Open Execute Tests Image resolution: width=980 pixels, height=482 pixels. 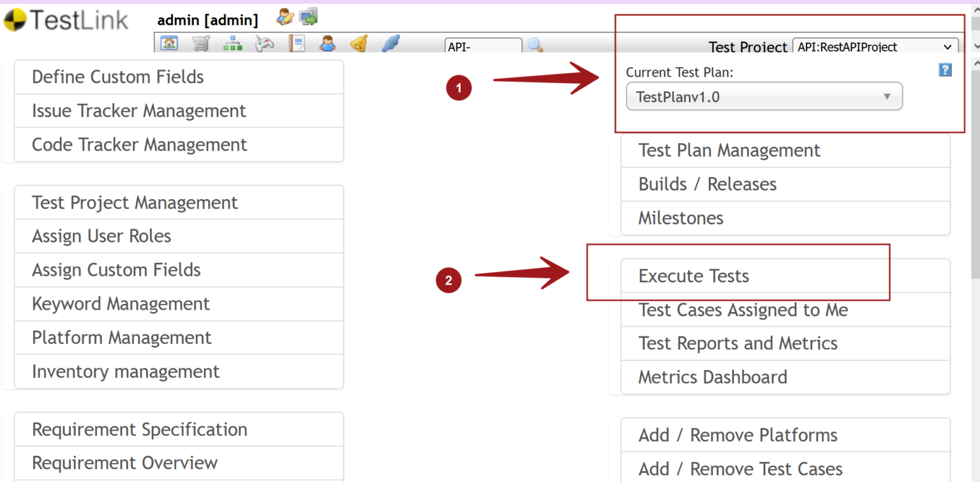point(694,276)
